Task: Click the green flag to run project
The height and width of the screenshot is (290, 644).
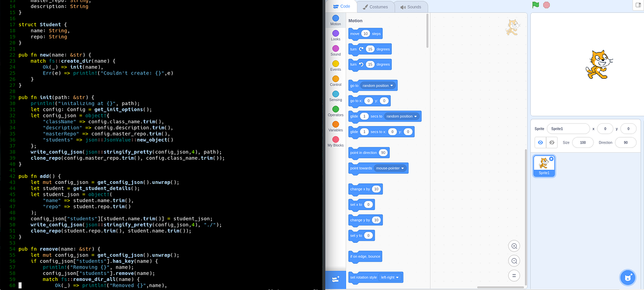Action: pos(535,5)
